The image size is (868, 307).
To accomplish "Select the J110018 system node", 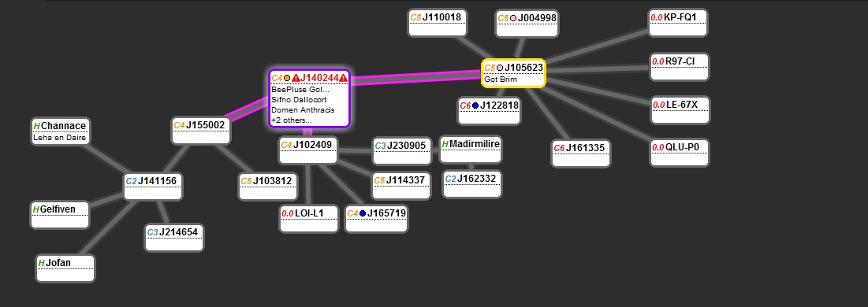I will (438, 24).
